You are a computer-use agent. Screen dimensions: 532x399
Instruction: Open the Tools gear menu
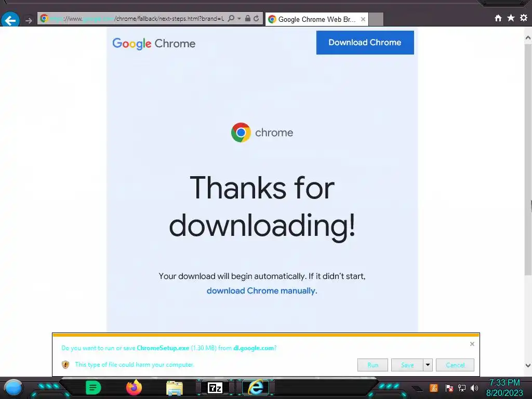point(524,18)
